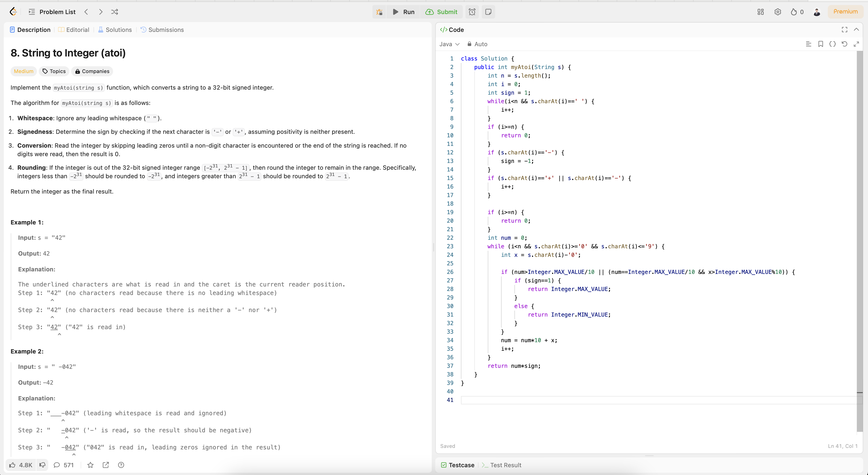Click the Saved status text
Screen dimensions: 868x475
click(448, 446)
